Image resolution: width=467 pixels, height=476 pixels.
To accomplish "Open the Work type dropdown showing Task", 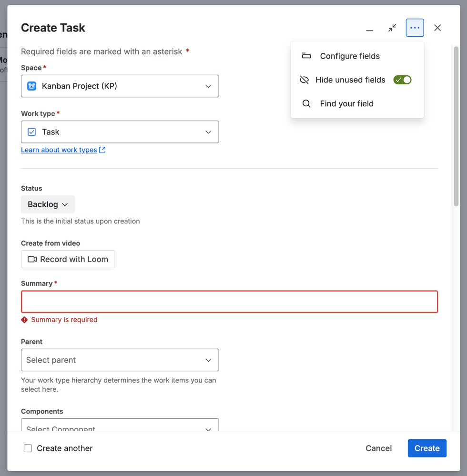I will (x=120, y=132).
